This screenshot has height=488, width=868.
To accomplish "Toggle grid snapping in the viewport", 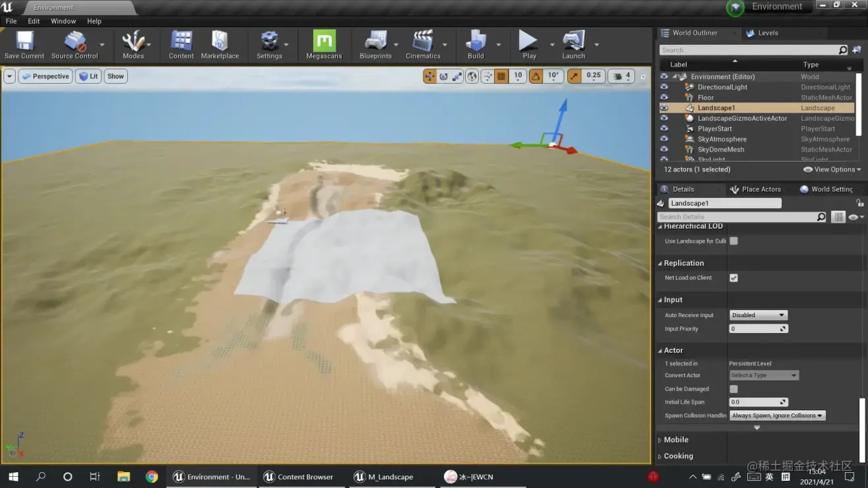I will 501,76.
